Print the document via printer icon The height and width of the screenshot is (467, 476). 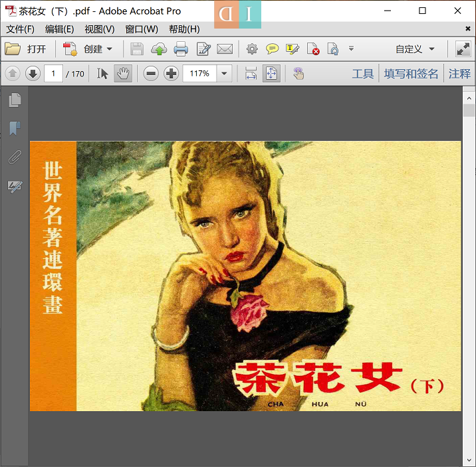181,48
